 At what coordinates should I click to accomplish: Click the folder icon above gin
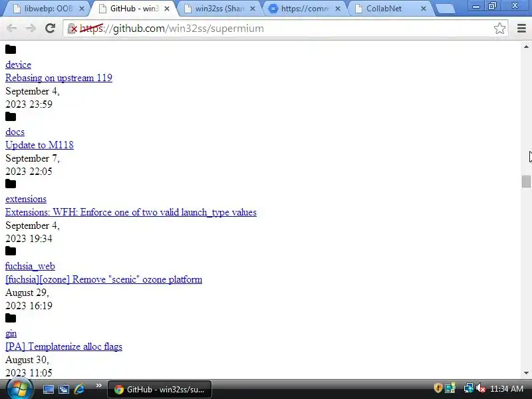(x=11, y=319)
